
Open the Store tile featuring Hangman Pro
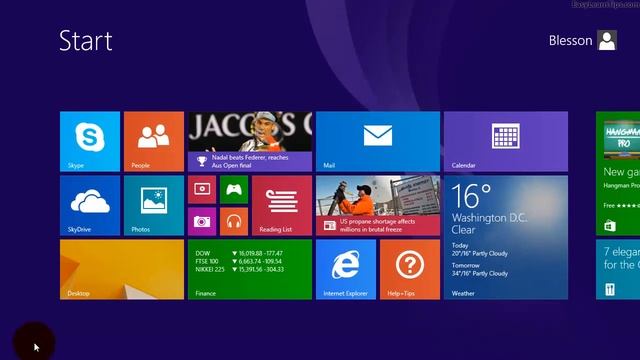tap(618, 173)
